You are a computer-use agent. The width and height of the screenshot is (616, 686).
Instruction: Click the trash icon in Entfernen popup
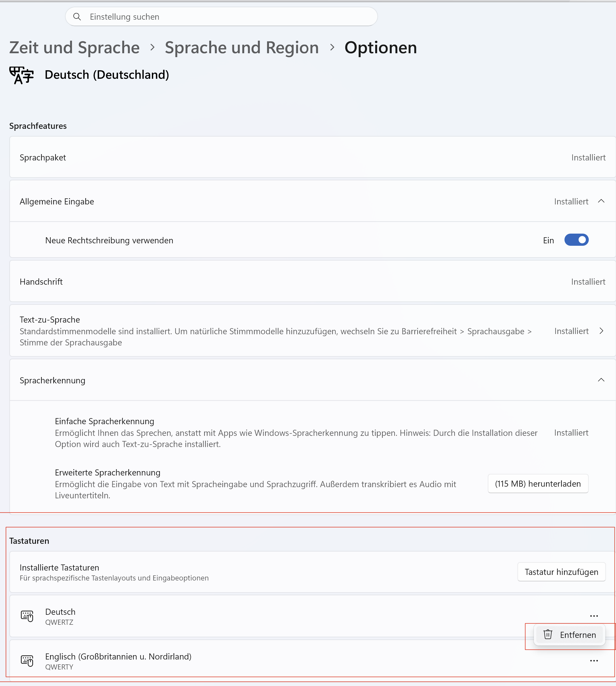pyautogui.click(x=548, y=634)
